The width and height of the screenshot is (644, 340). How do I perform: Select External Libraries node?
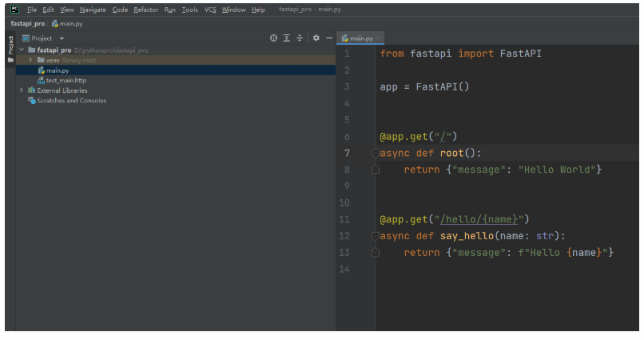[176, 90]
